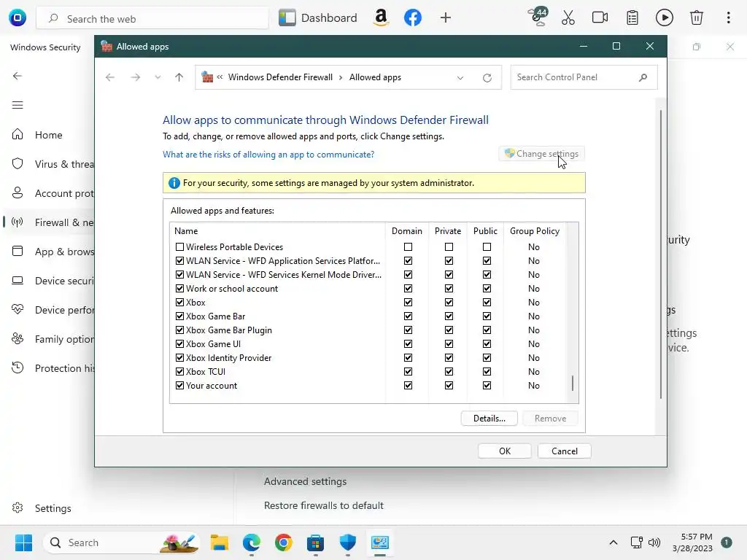Screen dimensions: 747x560
Task: Click the Dashboard shortcut in top bar
Action: 318,18
